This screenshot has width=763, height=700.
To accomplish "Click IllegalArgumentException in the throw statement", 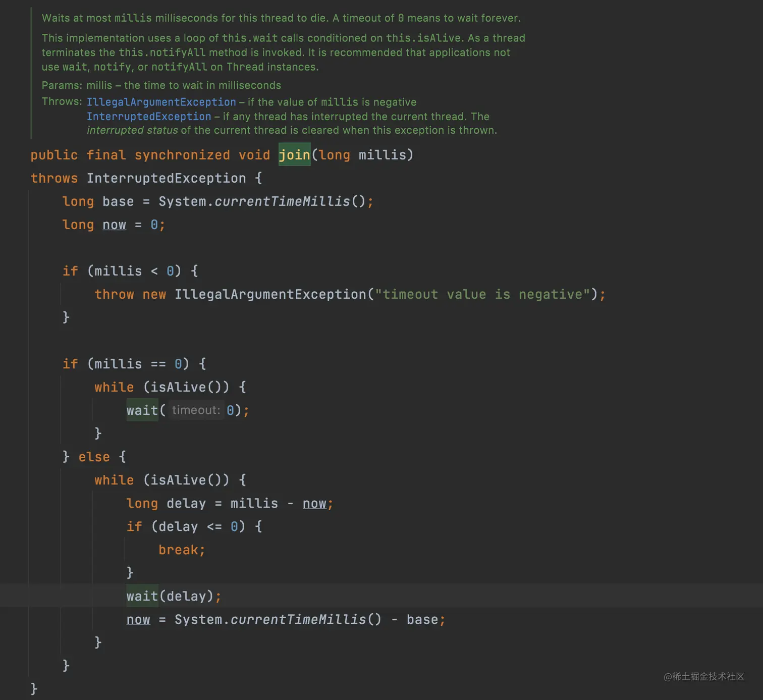I will click(x=270, y=294).
